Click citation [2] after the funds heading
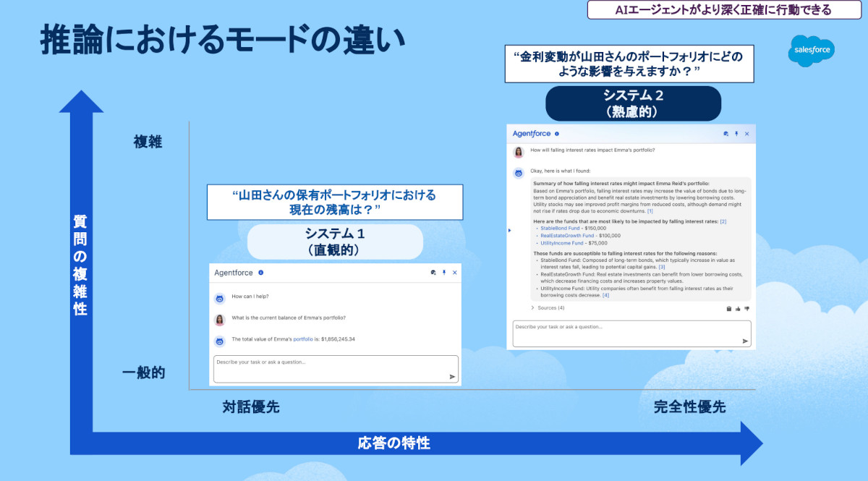 coord(723,221)
